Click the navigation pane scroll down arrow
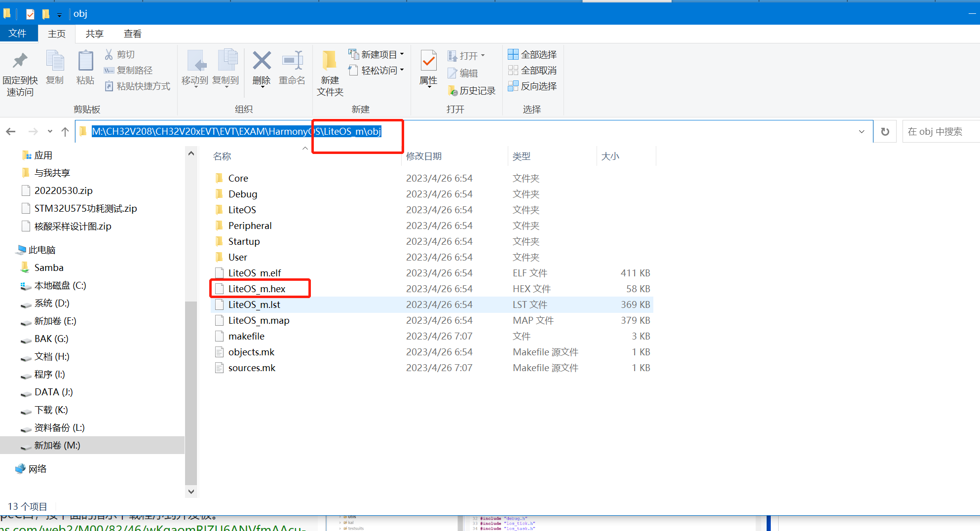This screenshot has width=980, height=531. 191,492
